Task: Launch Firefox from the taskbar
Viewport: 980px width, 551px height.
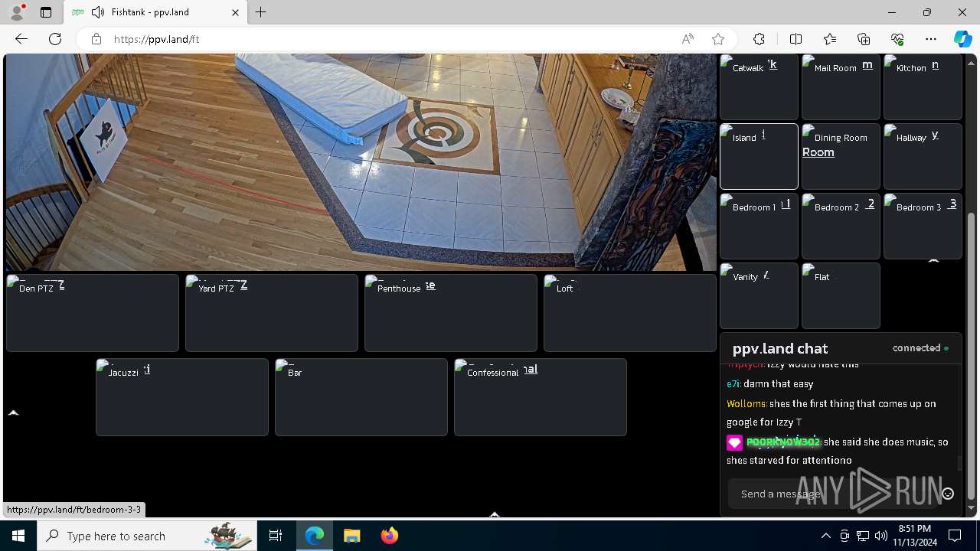Action: pyautogui.click(x=390, y=536)
